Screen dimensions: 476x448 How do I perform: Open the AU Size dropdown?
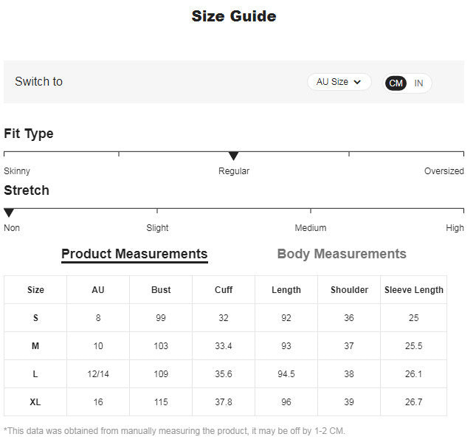[338, 82]
